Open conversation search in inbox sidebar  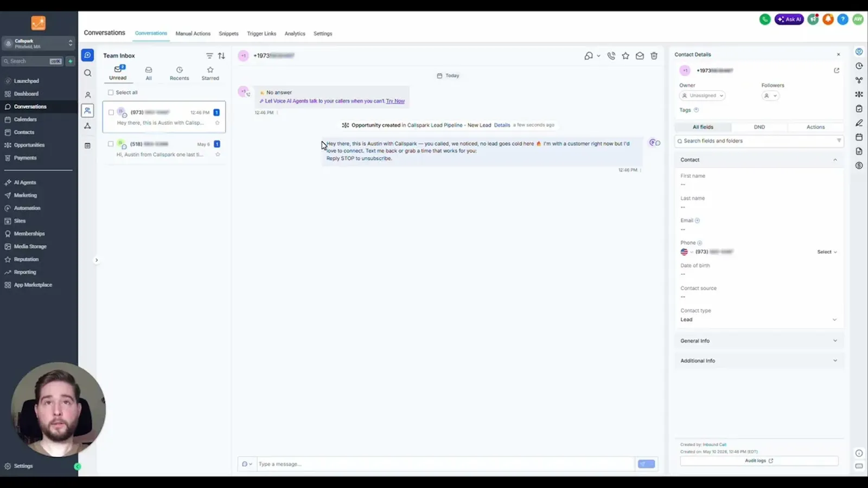click(x=87, y=73)
